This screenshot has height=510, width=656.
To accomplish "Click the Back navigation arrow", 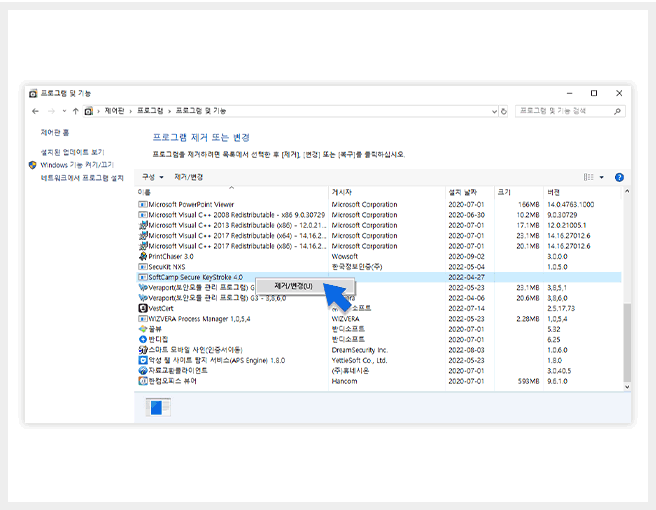I will point(36,111).
